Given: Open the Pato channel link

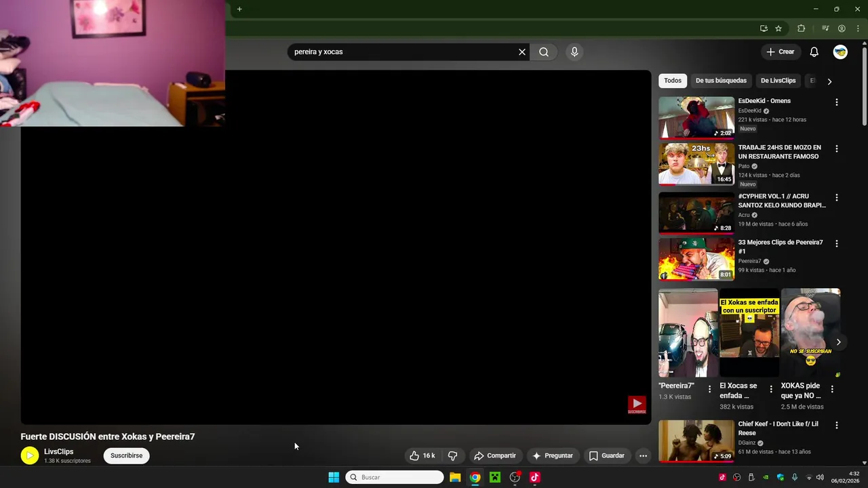Looking at the screenshot, I should 744,166.
